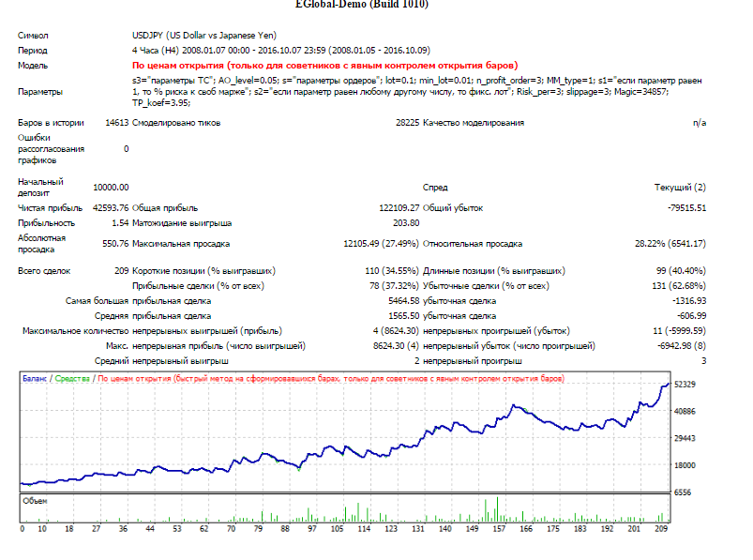The width and height of the screenshot is (753, 560).
Task: Click the Период row label
Action: pyautogui.click(x=33, y=50)
